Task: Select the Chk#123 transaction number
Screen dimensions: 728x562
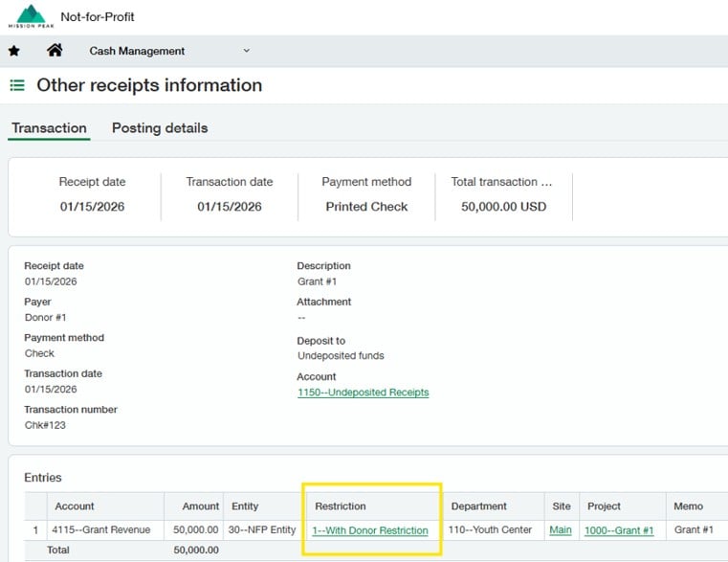Action: point(45,425)
